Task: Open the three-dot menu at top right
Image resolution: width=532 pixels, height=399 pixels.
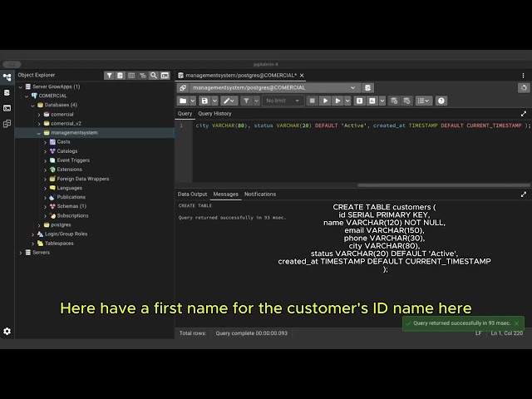Action: (x=523, y=76)
